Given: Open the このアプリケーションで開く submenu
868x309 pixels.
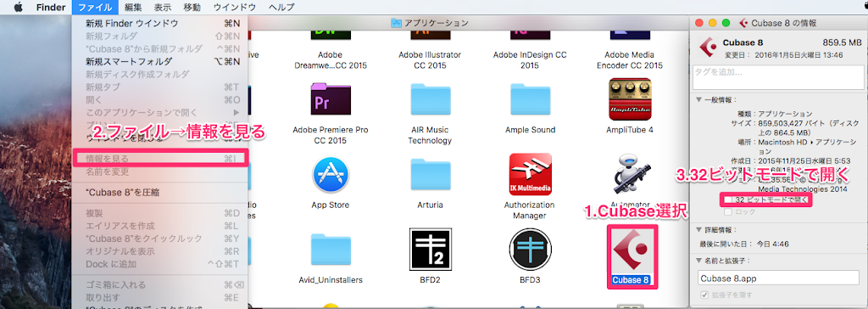Looking at the screenshot, I should click(160, 113).
